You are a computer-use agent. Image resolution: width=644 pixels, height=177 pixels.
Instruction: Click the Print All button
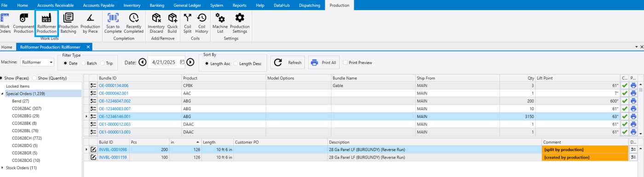[323, 63]
